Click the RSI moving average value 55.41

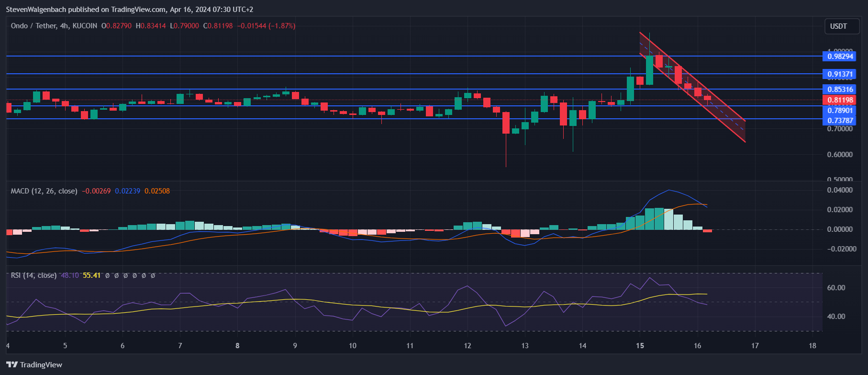pyautogui.click(x=92, y=275)
